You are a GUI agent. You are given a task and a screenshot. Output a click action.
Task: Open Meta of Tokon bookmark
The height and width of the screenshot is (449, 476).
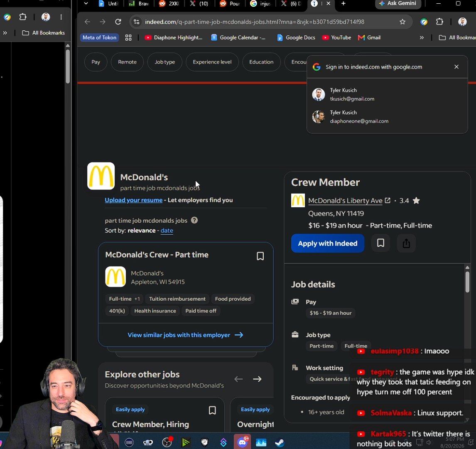pos(99,38)
